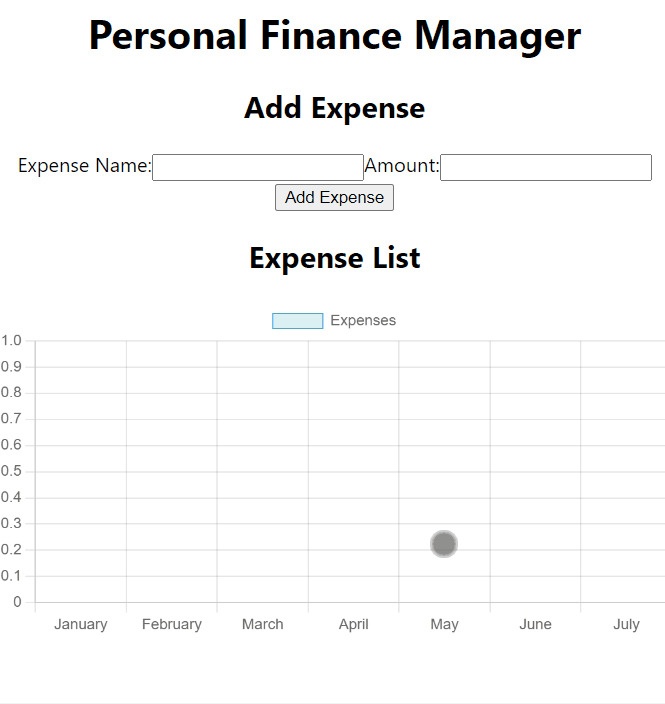Click the Expenses legend color box
Image resolution: width=665 pixels, height=704 pixels.
pyautogui.click(x=297, y=321)
